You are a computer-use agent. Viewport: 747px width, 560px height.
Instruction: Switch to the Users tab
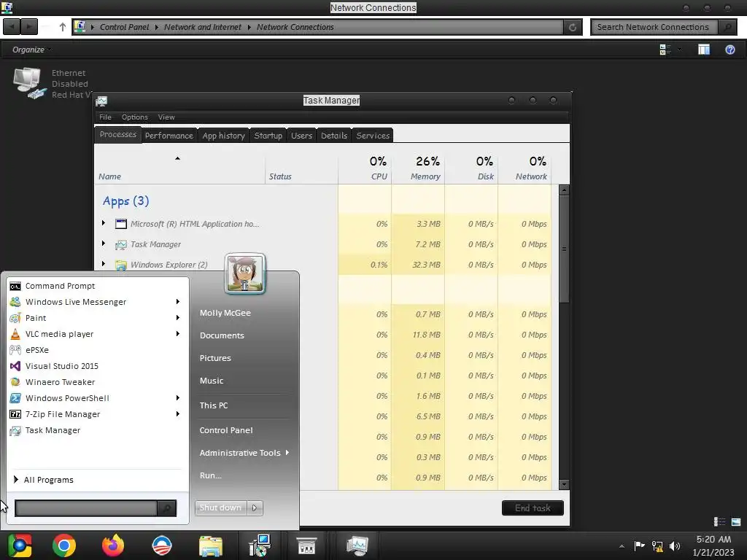[301, 136]
